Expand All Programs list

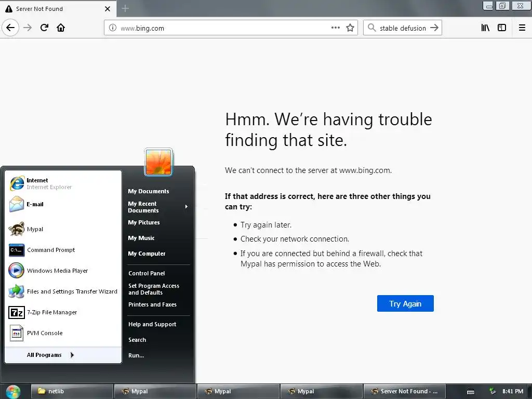[x=63, y=355]
